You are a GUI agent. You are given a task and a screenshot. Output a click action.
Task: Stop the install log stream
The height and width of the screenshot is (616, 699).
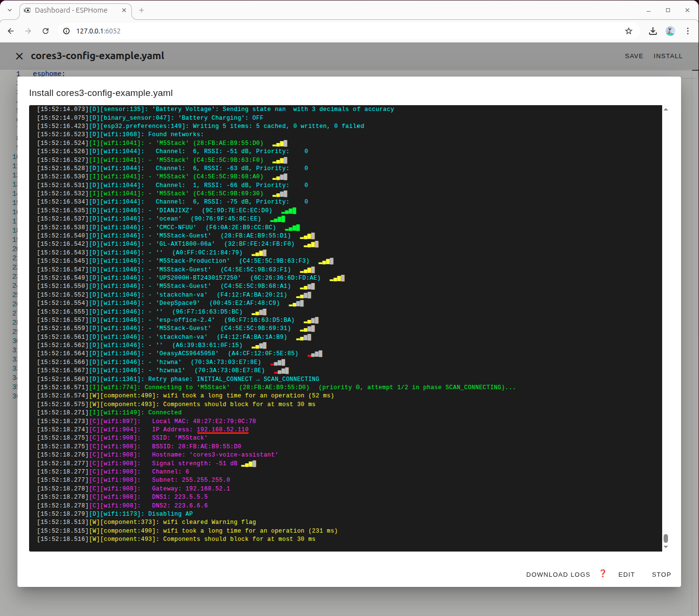(661, 574)
